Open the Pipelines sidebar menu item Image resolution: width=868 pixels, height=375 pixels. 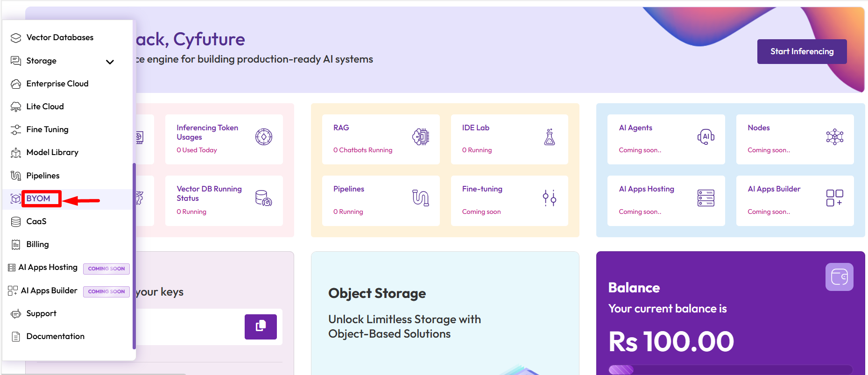pyautogui.click(x=43, y=176)
